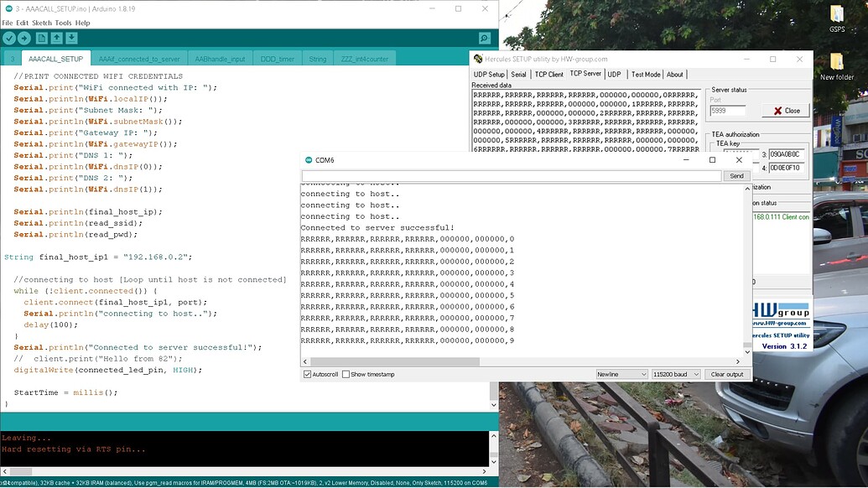This screenshot has height=488, width=868.
Task: Click the Upload arrow icon
Action: pos(26,38)
